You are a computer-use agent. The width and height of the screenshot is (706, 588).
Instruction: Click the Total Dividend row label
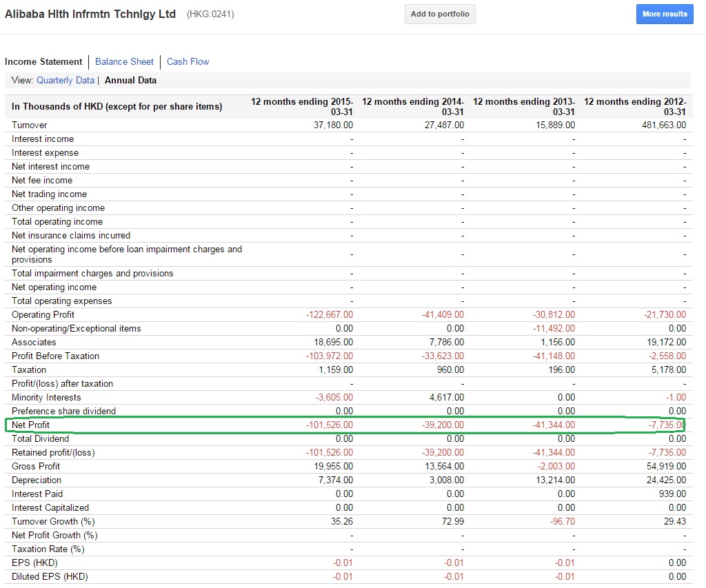pyautogui.click(x=41, y=439)
